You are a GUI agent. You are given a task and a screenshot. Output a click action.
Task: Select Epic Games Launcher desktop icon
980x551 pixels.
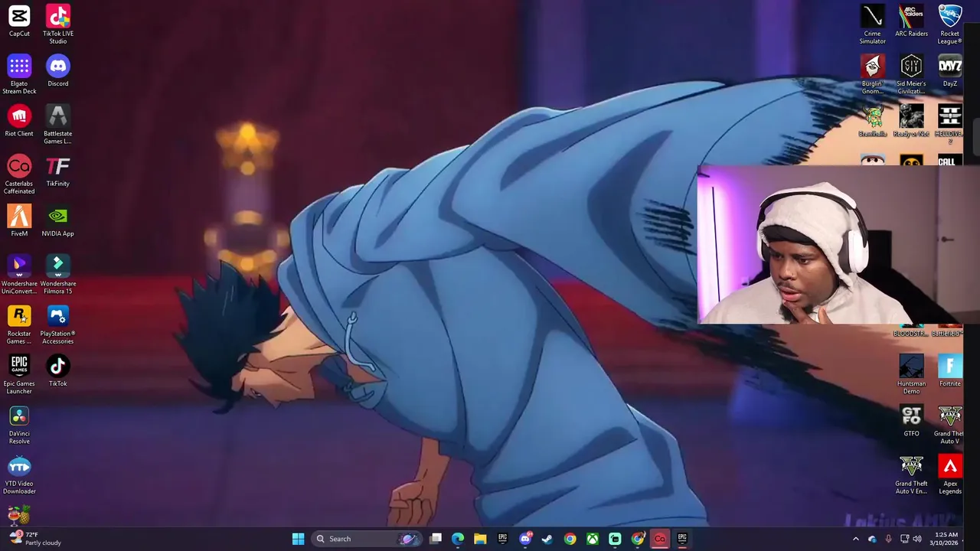(19, 374)
